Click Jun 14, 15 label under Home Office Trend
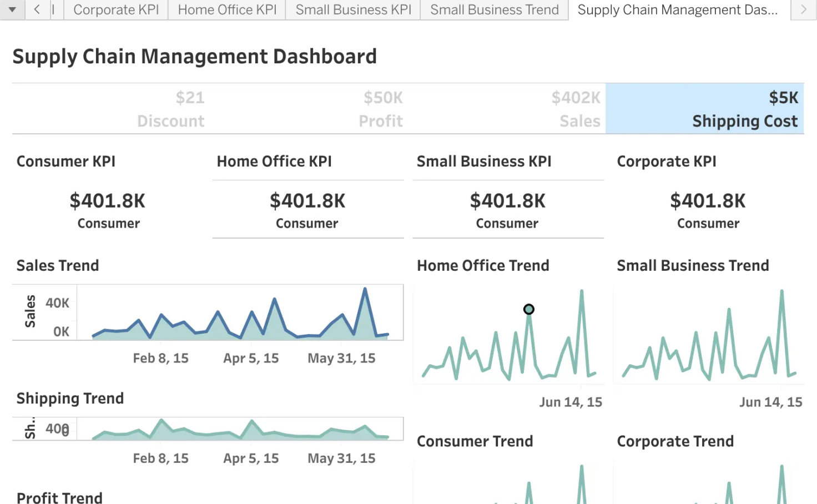Screen dimensions: 817x504 pyautogui.click(x=571, y=402)
